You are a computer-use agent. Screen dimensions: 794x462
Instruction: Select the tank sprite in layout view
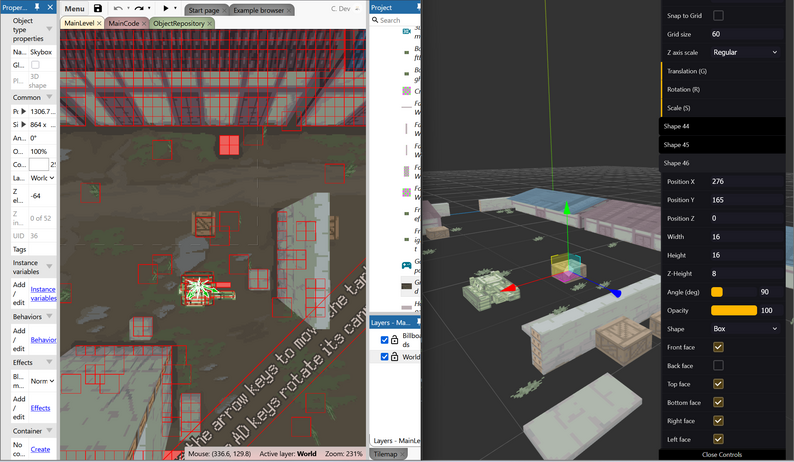tap(205, 290)
